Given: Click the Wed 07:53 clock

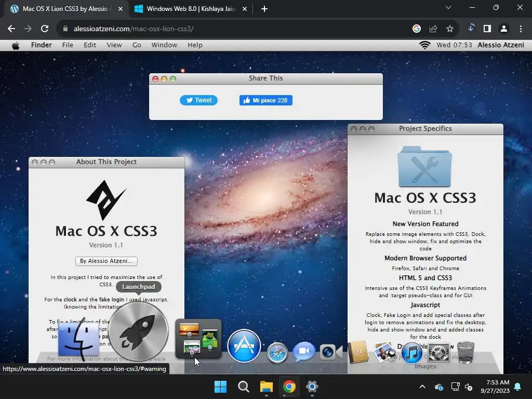Looking at the screenshot, I should pyautogui.click(x=454, y=45).
